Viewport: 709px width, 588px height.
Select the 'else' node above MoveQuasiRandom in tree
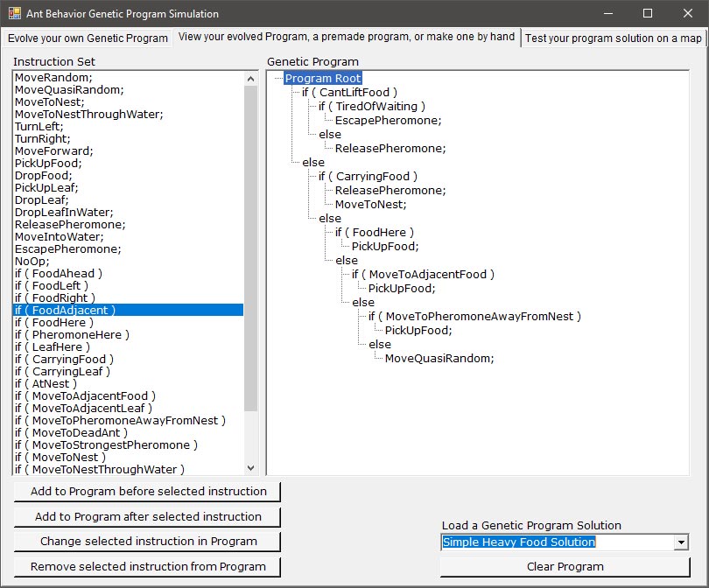(380, 345)
